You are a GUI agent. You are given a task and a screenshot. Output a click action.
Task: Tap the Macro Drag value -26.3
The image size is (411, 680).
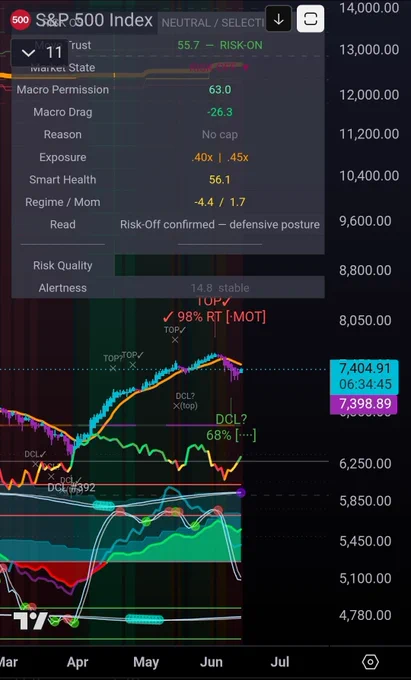click(x=220, y=112)
